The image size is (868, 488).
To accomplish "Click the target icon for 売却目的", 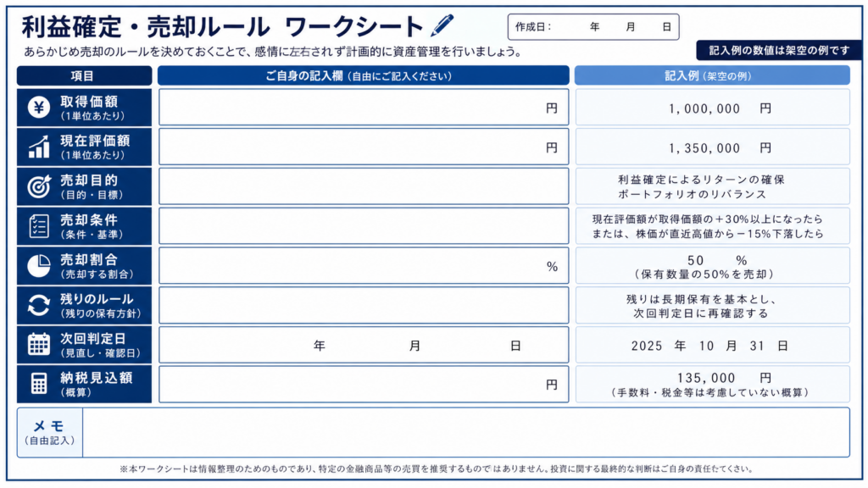I will pyautogui.click(x=39, y=187).
